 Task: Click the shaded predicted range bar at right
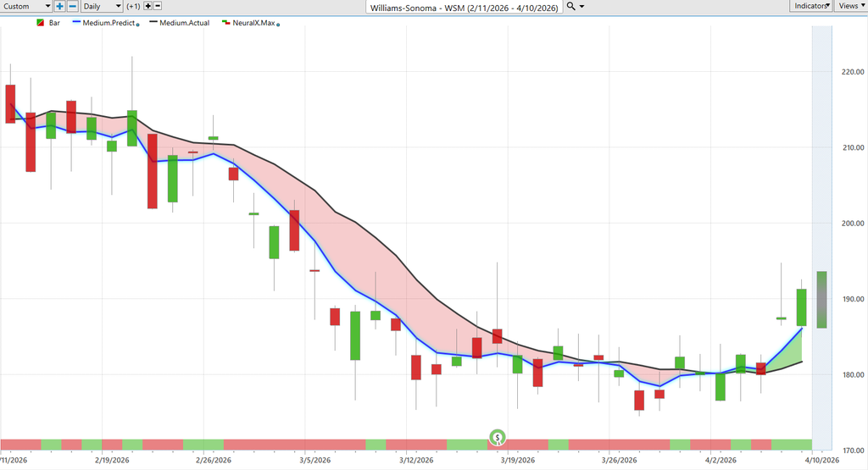[822, 300]
